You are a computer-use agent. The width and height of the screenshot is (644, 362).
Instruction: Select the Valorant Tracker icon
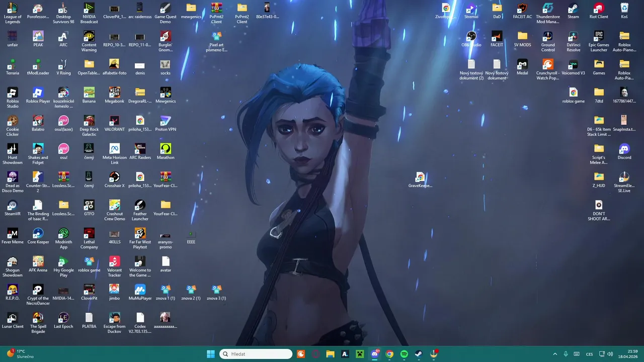(114, 266)
